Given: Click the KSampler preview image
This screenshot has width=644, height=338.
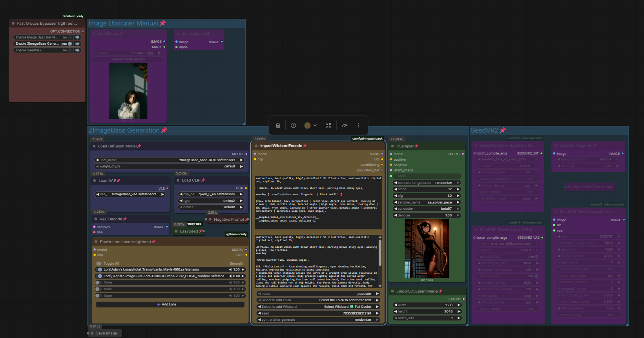Looking at the screenshot, I should tap(427, 248).
